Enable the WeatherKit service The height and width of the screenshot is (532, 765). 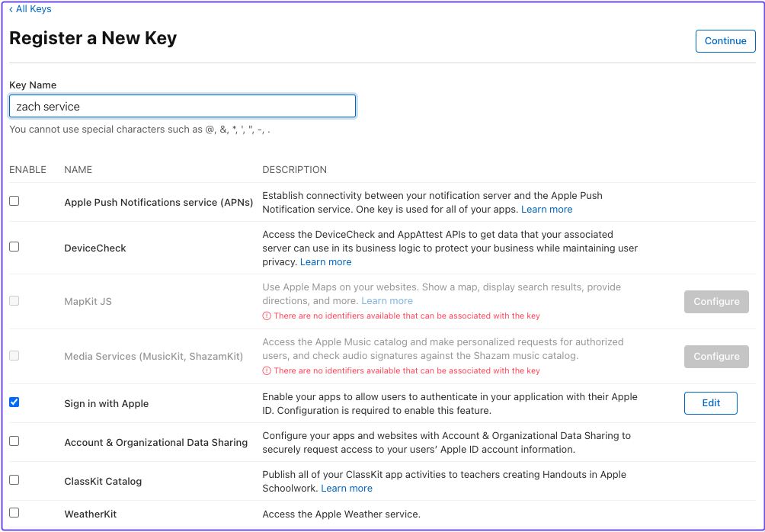[x=13, y=514]
